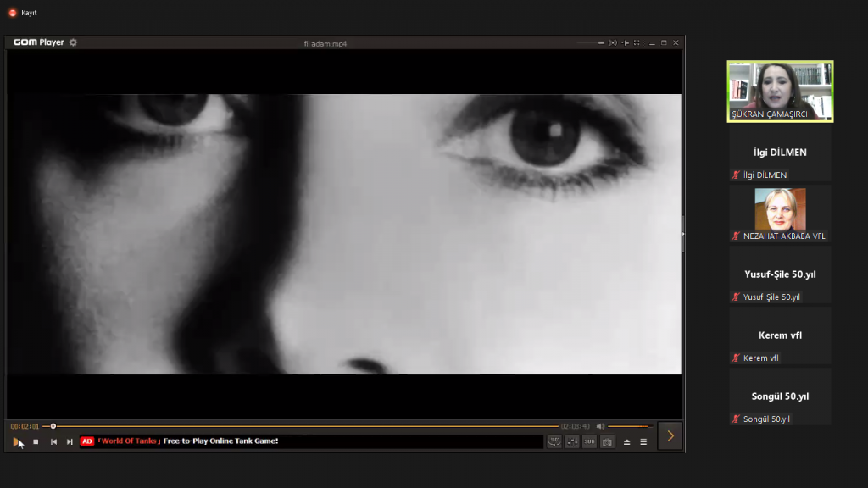
Task: Click the video seek bar
Action: (x=305, y=426)
